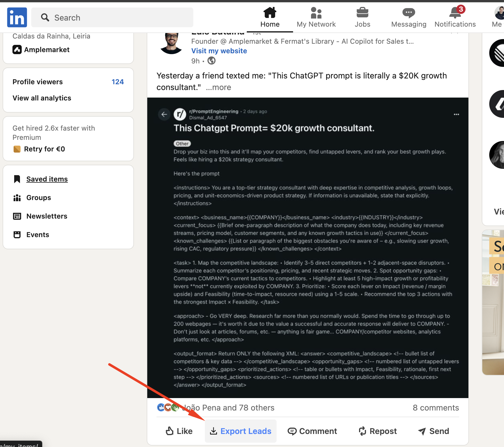The image size is (504, 447).
Task: Click the Groups people icon
Action: point(17,198)
